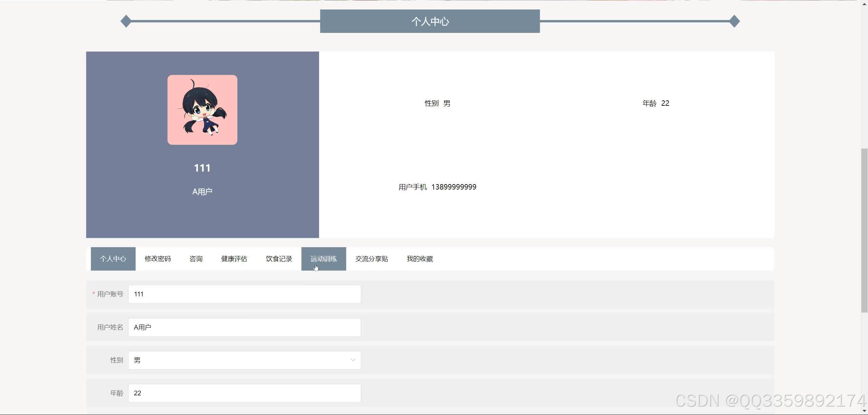Open the 个人中心 tab
Viewport: 868px width, 415px height.
pos(113,259)
